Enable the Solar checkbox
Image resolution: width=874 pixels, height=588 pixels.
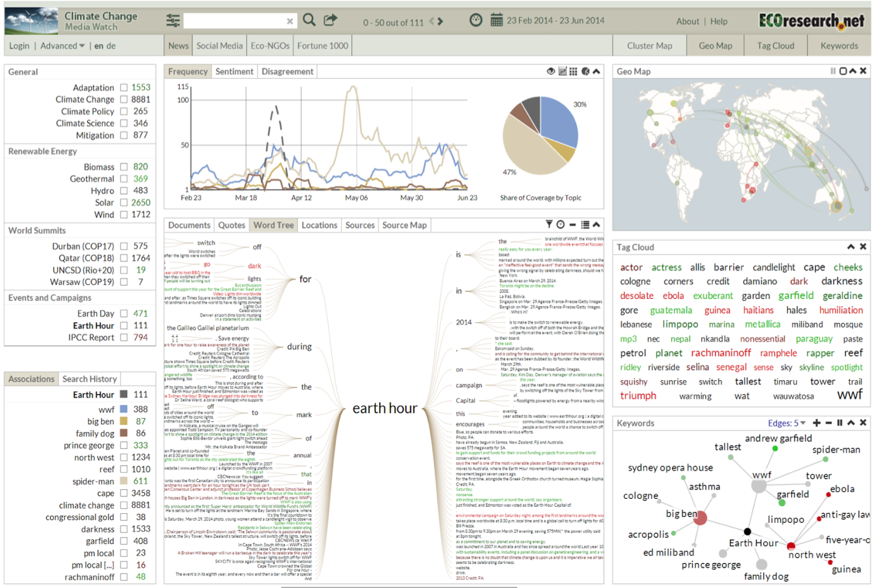coord(124,203)
